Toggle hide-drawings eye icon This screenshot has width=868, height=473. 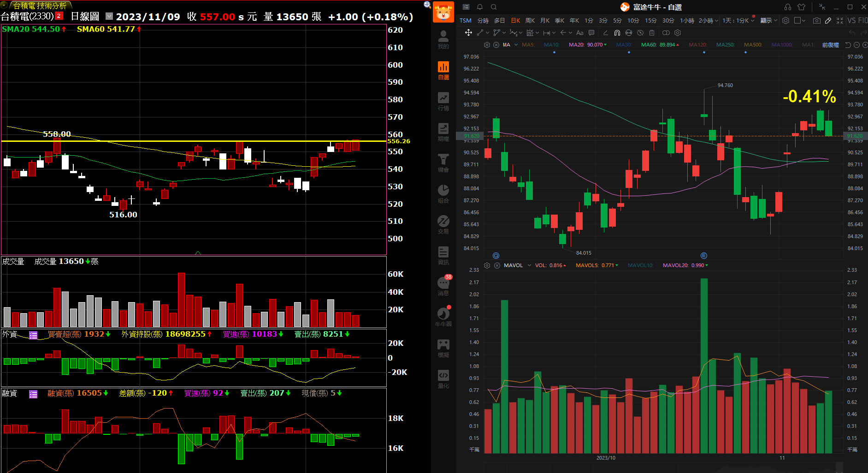[x=640, y=33]
